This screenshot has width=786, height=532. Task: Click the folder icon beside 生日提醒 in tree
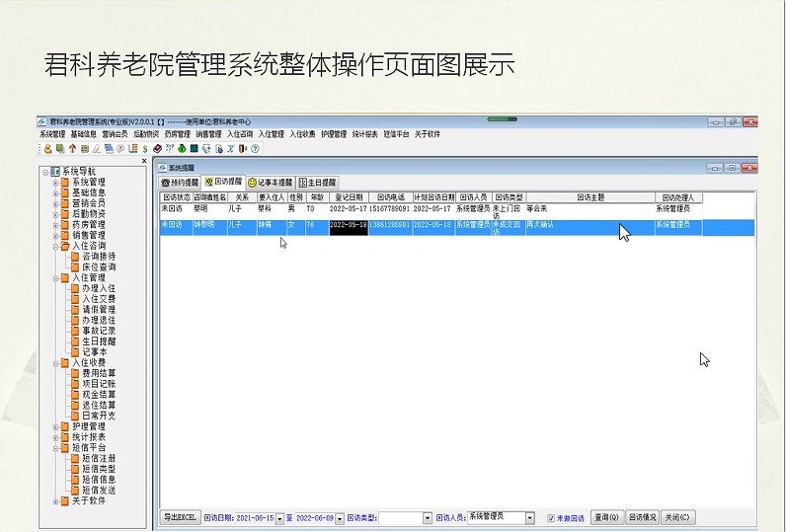(75, 342)
